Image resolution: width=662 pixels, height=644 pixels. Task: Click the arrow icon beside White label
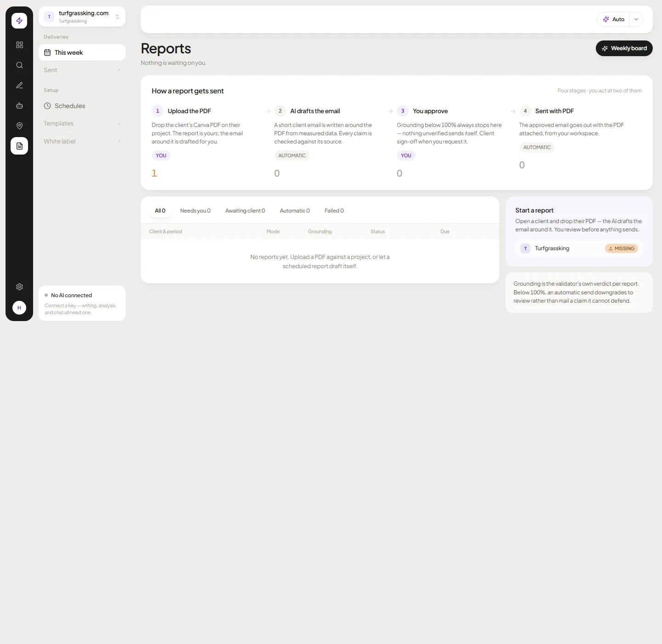(x=119, y=141)
